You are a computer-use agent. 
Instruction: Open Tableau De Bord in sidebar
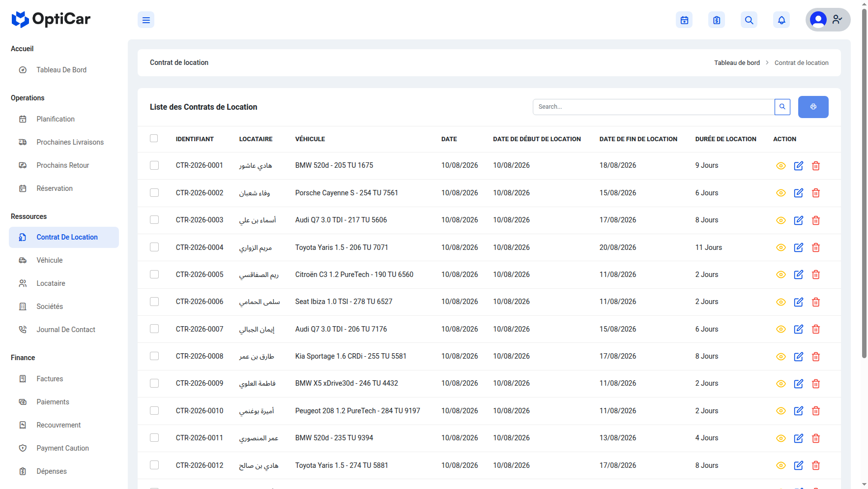[64, 70]
